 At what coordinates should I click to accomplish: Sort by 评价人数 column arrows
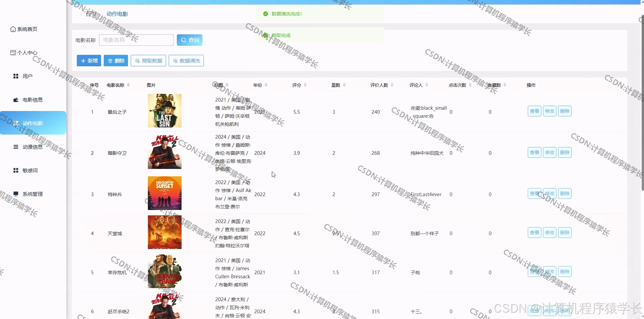[x=392, y=85]
